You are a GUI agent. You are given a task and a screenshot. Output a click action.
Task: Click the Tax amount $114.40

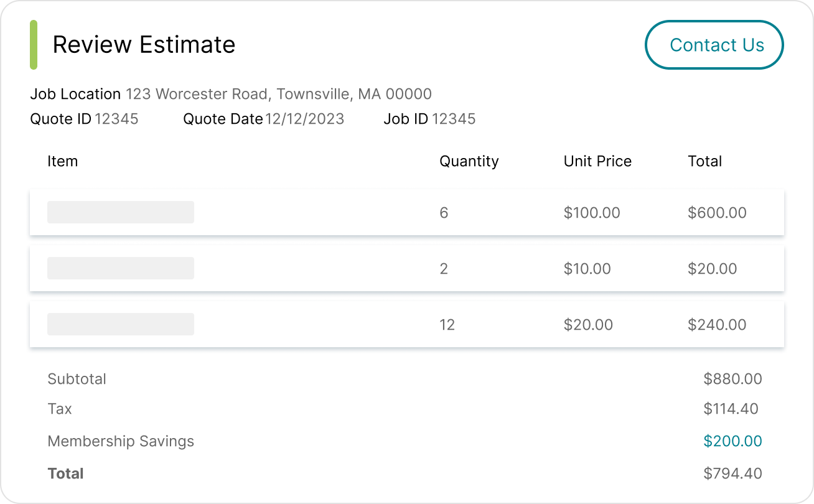[731, 409]
